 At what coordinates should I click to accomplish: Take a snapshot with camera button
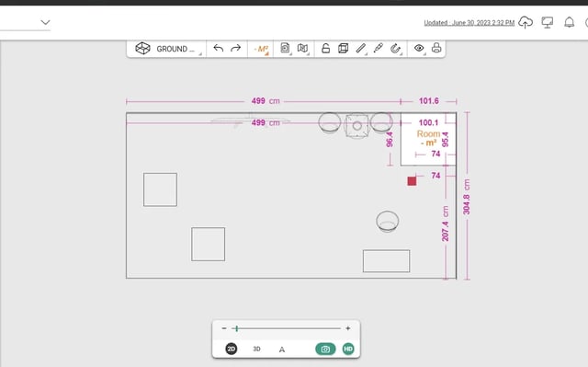pyautogui.click(x=325, y=349)
